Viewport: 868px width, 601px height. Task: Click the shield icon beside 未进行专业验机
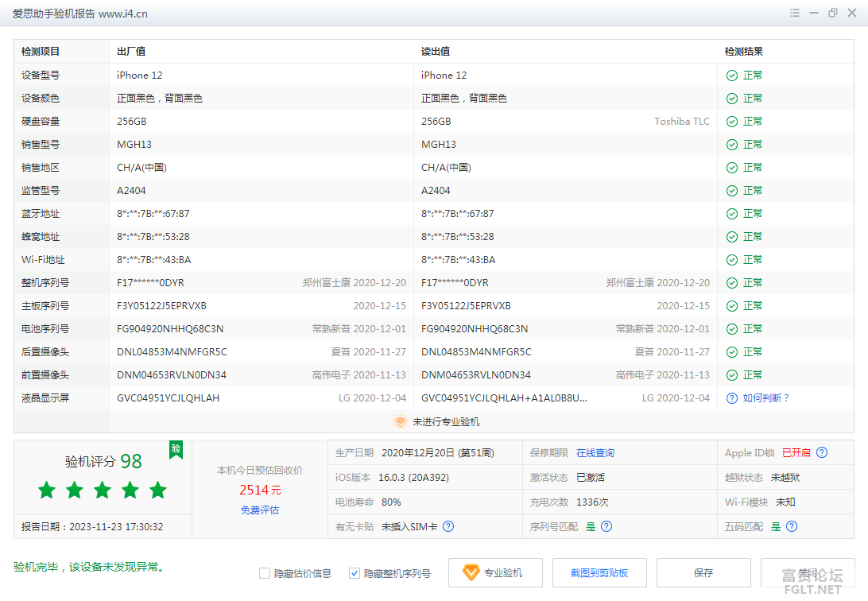click(401, 421)
